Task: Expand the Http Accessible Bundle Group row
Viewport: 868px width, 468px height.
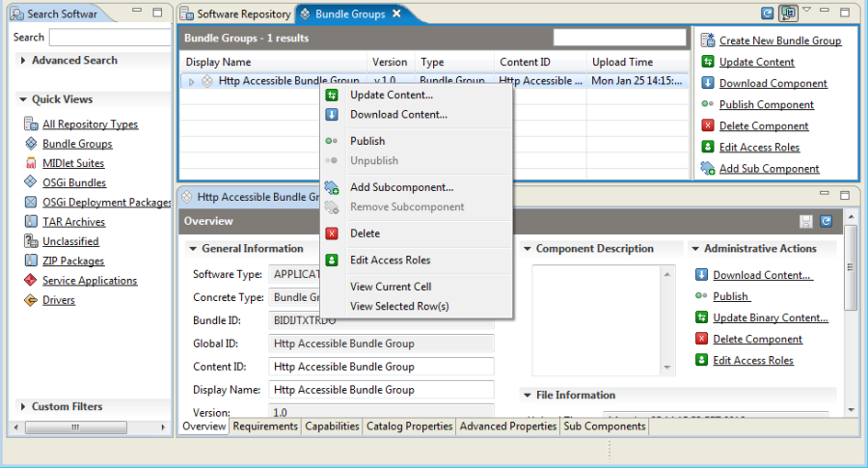Action: point(192,81)
